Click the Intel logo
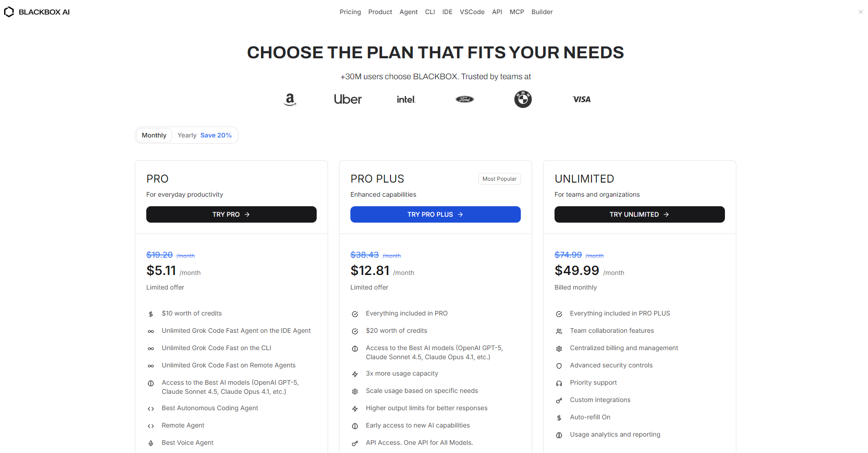Screen dimensions: 868x453 click(x=406, y=99)
